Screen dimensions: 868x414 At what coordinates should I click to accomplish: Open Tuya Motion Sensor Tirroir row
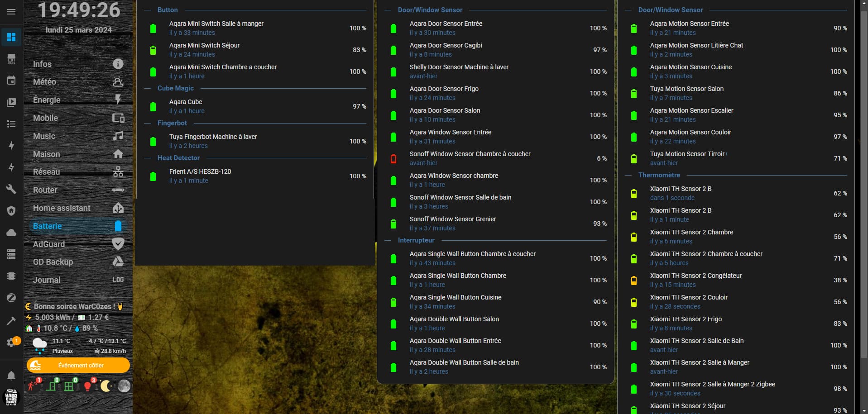[736, 158]
